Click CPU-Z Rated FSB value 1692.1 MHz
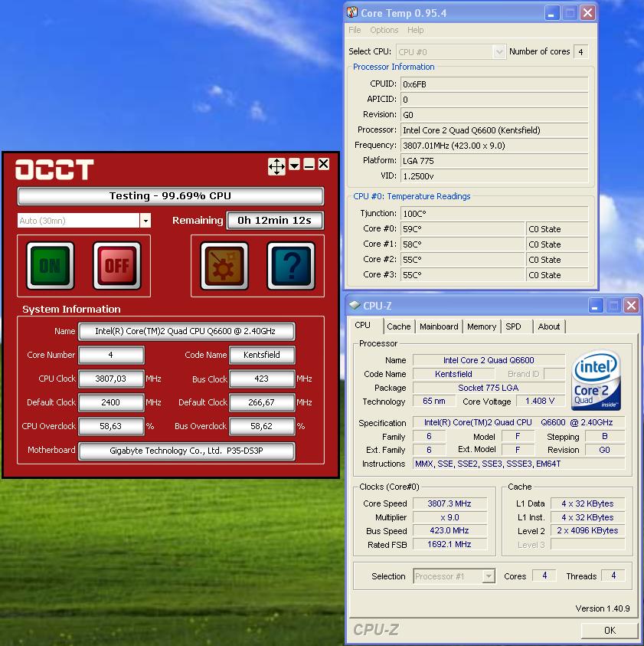 pos(449,544)
